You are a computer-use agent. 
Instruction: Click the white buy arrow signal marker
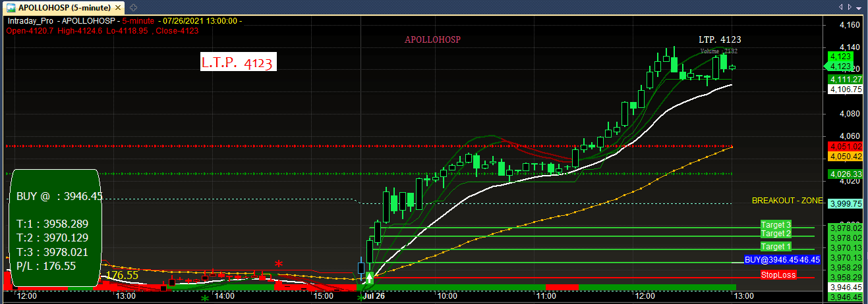(370, 278)
